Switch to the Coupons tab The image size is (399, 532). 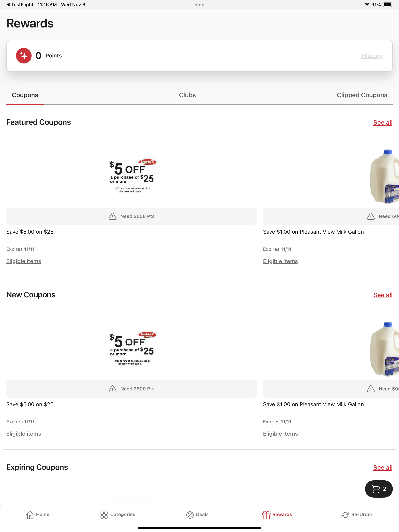pyautogui.click(x=25, y=95)
